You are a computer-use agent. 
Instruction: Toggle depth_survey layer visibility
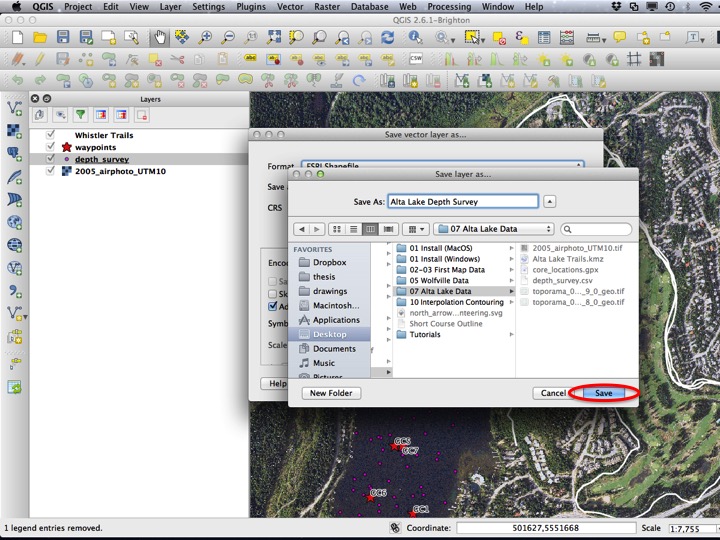pos(51,158)
